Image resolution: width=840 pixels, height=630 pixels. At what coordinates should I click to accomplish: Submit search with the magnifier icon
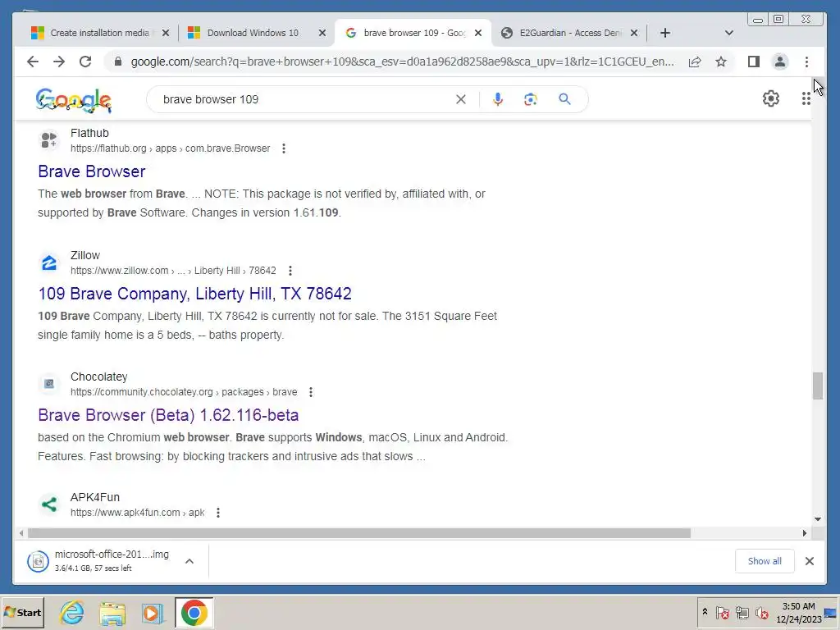pos(564,99)
